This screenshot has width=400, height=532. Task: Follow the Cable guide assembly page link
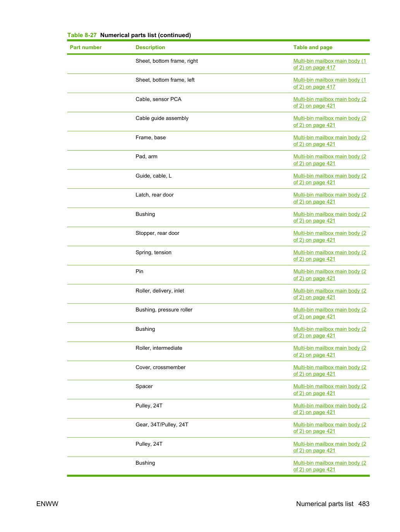coord(330,121)
